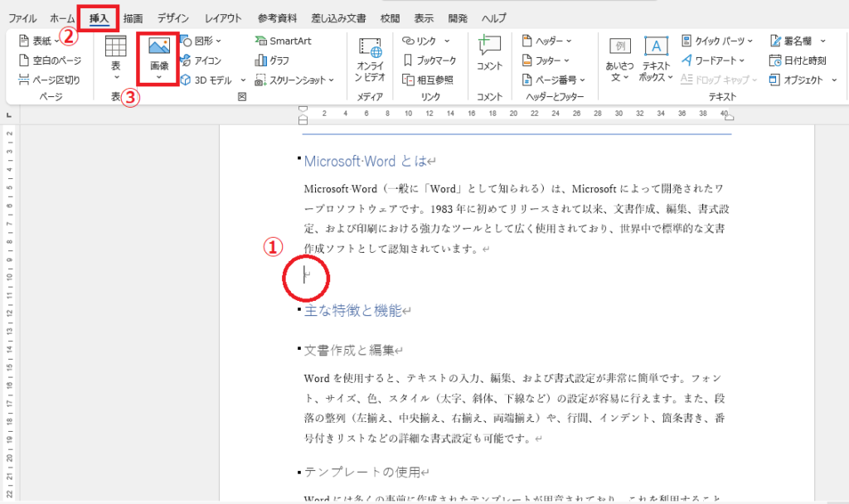Insert a ブックマーク bookmark
Image resolution: width=849 pixels, height=504 pixels.
(x=430, y=60)
